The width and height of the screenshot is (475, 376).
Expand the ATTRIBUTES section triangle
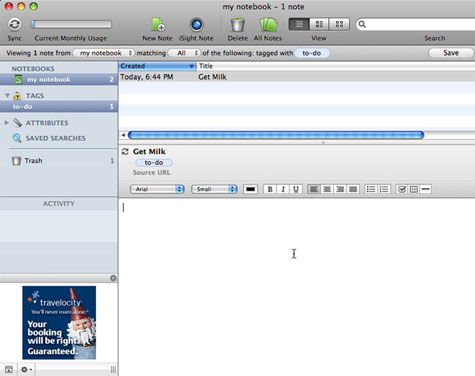6,123
